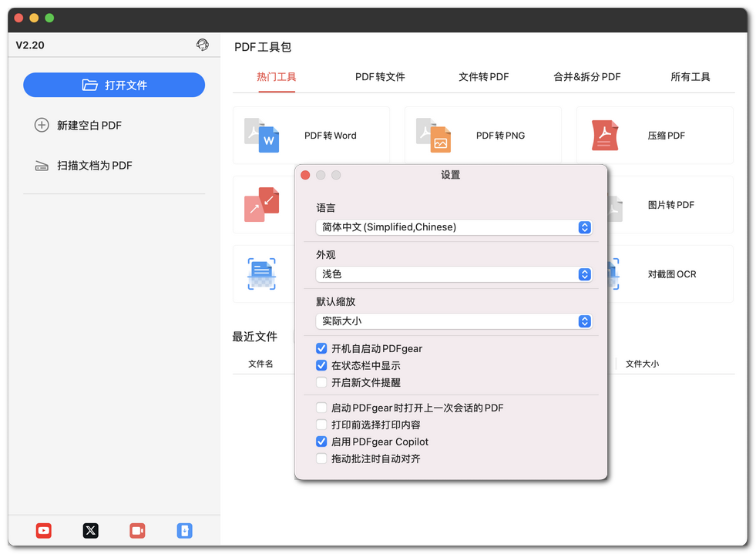This screenshot has width=756, height=554.
Task: Open the 语言 language dropdown
Action: point(454,227)
